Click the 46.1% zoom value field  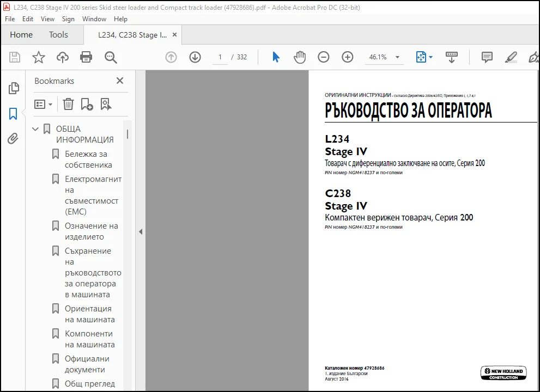click(x=378, y=57)
